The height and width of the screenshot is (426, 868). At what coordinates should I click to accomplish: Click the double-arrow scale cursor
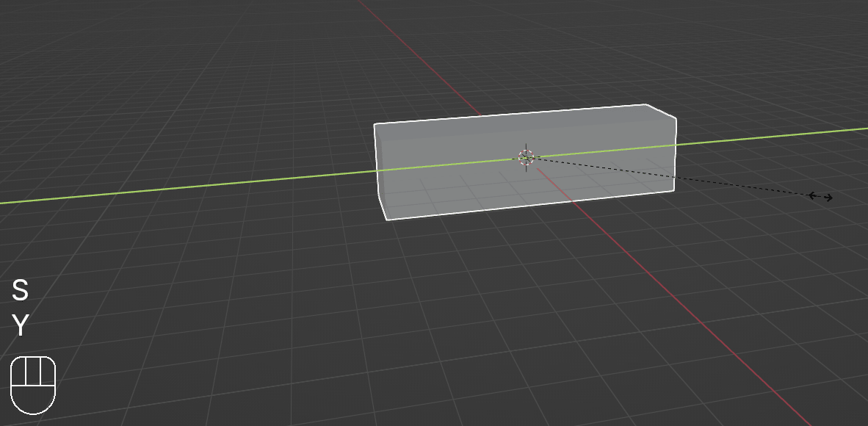[x=820, y=196]
